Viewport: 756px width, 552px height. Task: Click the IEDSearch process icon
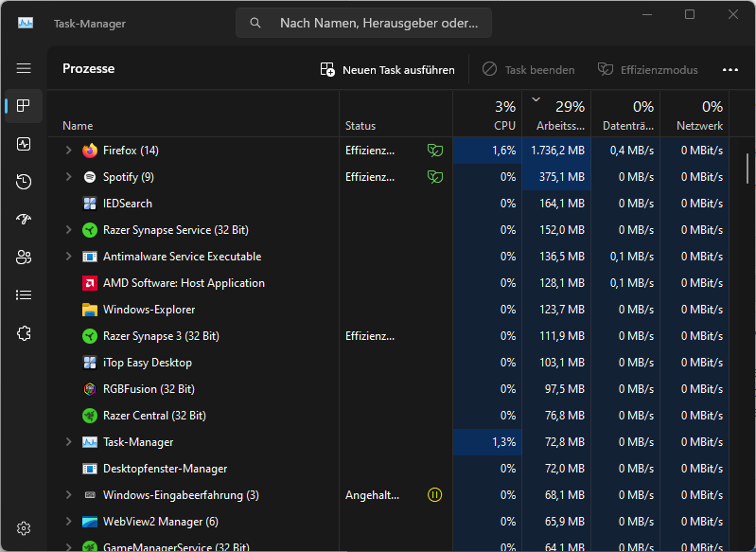(90, 204)
